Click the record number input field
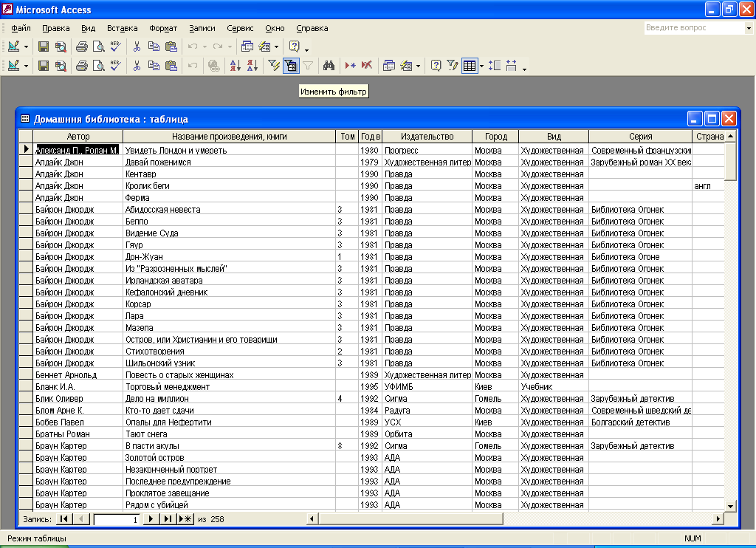This screenshot has height=548, width=756. click(116, 519)
